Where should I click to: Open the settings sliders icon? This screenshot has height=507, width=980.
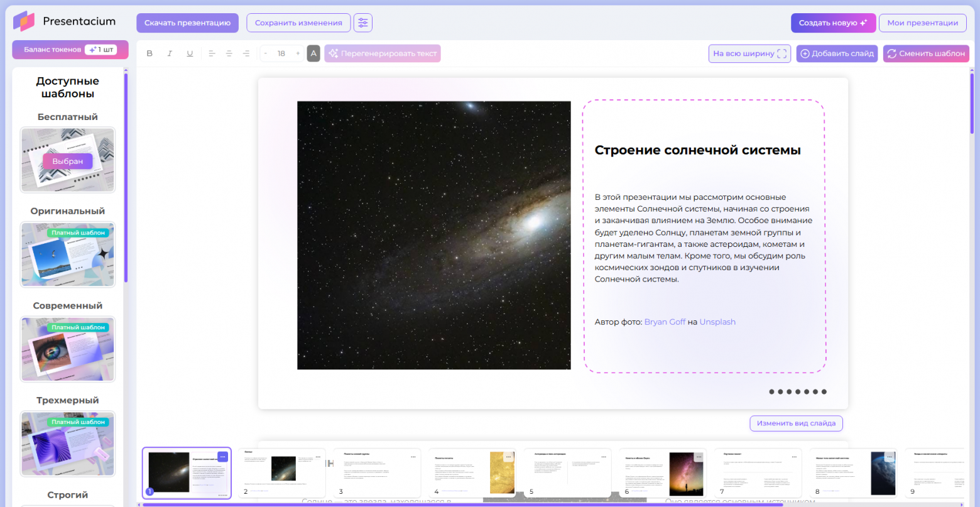[x=362, y=23]
